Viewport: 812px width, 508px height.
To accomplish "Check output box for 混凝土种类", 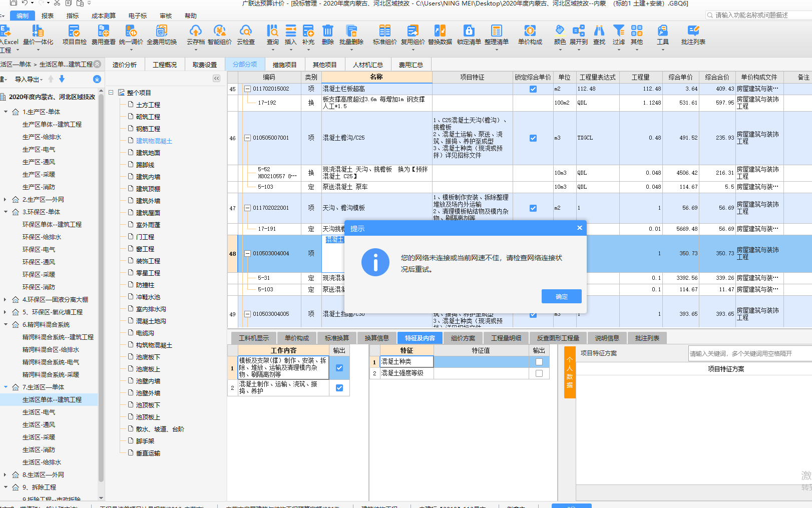I will click(x=539, y=362).
